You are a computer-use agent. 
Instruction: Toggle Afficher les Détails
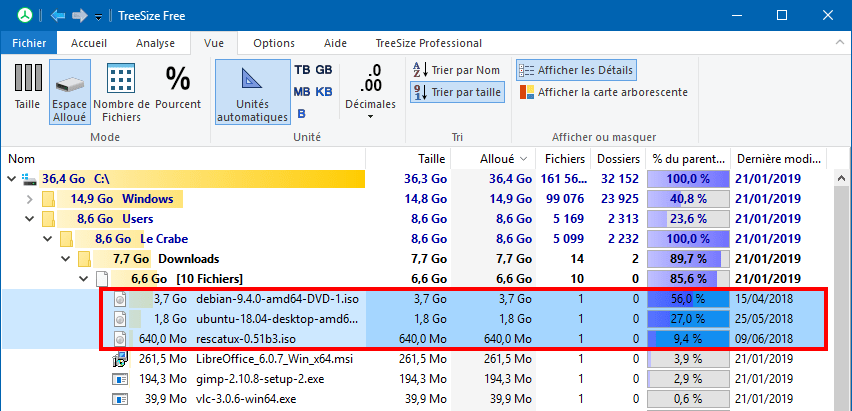pos(576,70)
